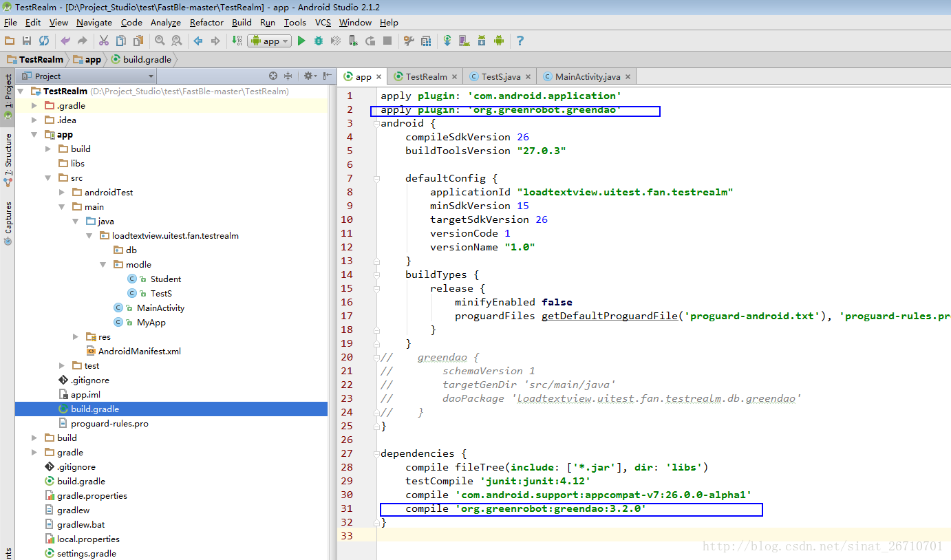Expand the .gradle folder

point(34,105)
